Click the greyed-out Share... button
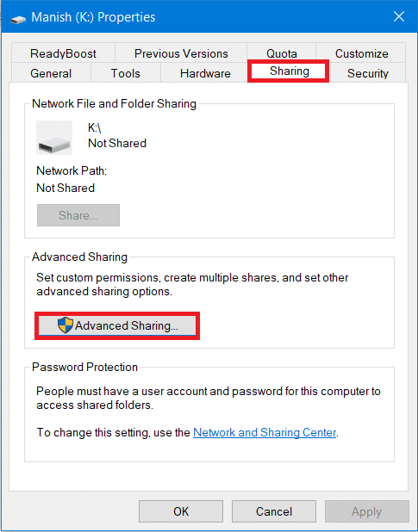Image resolution: width=418 pixels, height=532 pixels. tap(78, 215)
